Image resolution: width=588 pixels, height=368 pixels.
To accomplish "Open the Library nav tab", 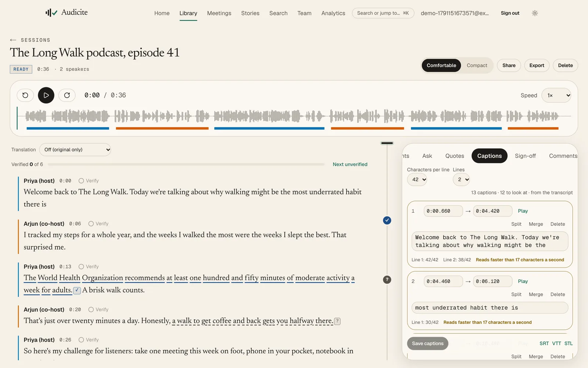I will [x=188, y=13].
